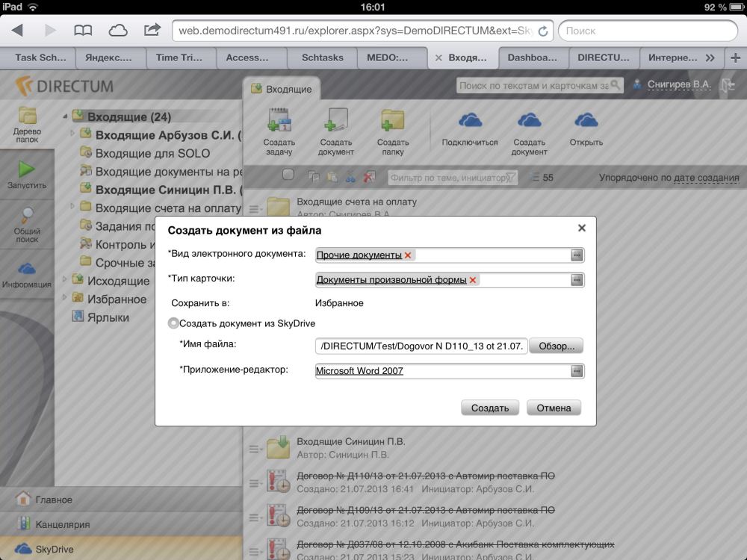This screenshot has width=747, height=560.
Task: Open the Safari bookmarks book icon
Action: [x=83, y=31]
